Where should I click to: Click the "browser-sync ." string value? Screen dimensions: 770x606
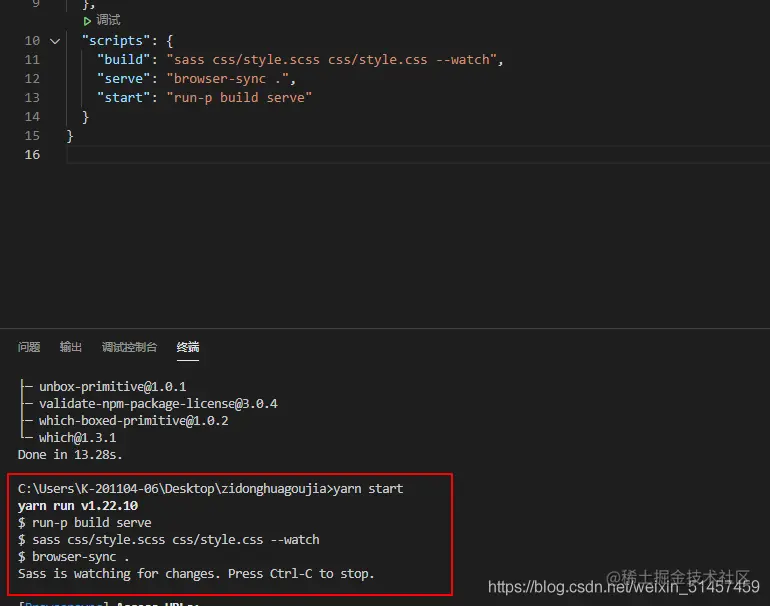click(227, 79)
